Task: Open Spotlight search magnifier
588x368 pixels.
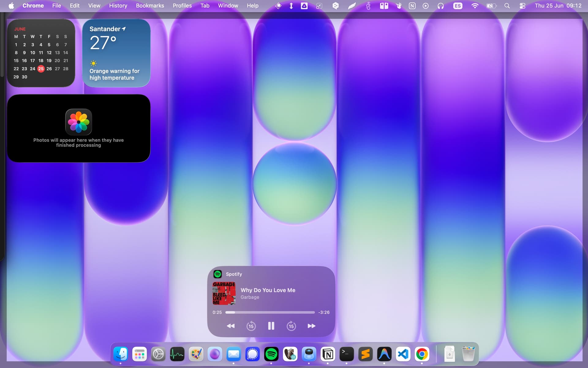Action: point(507,6)
